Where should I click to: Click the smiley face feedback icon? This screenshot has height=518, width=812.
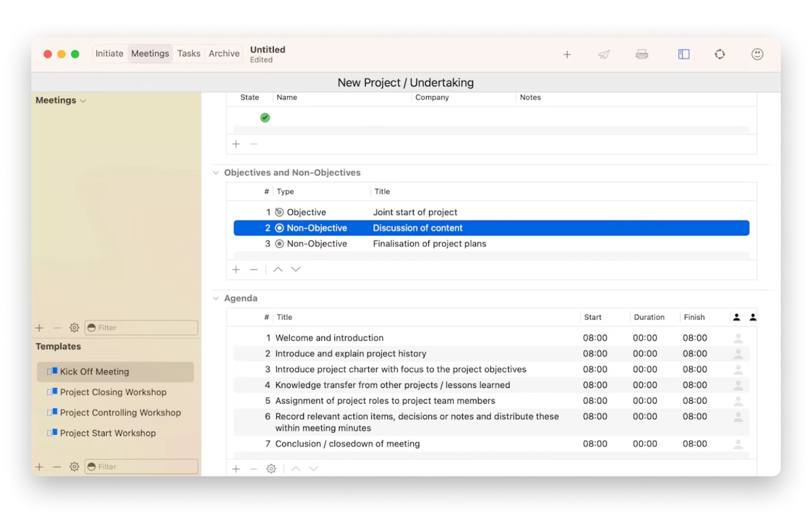[757, 54]
